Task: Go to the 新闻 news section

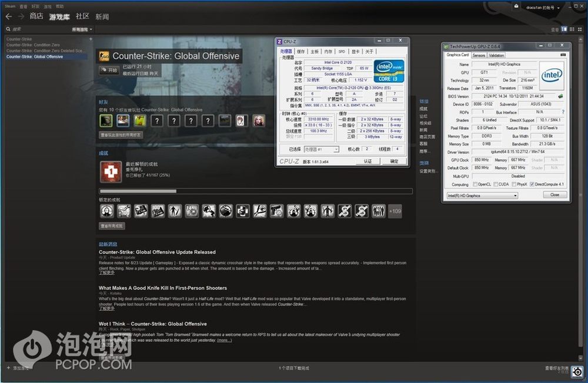Action: click(102, 17)
